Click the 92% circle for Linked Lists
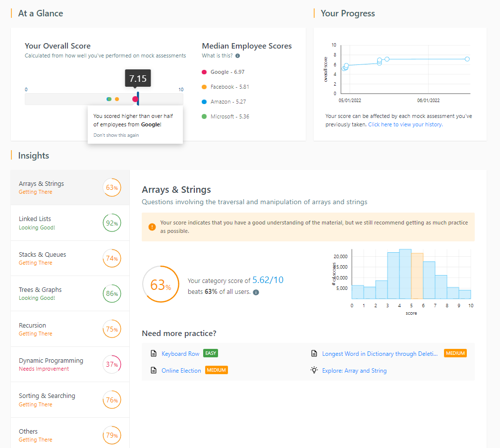500x448 pixels. pyautogui.click(x=111, y=223)
